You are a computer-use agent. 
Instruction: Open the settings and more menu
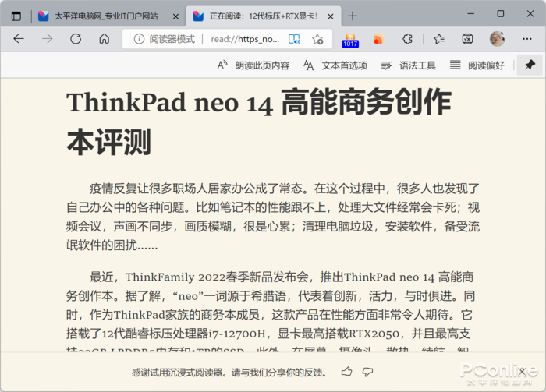526,39
